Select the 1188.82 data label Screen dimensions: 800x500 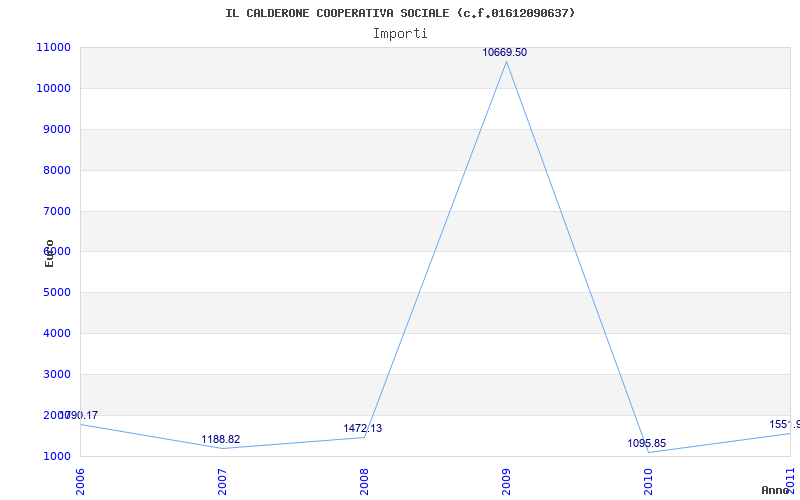point(220,439)
